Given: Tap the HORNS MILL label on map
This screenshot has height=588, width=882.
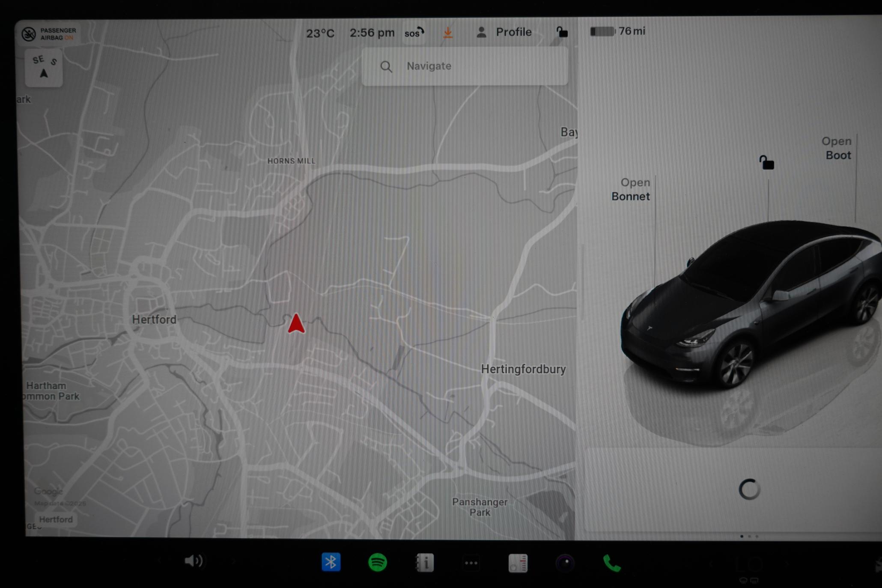Looking at the screenshot, I should click(x=291, y=161).
